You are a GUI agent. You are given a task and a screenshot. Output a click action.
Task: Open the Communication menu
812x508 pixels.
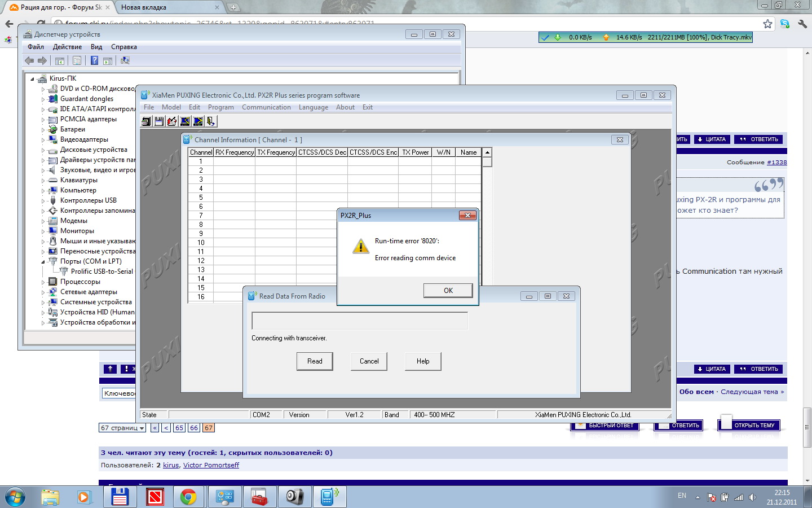tap(266, 107)
